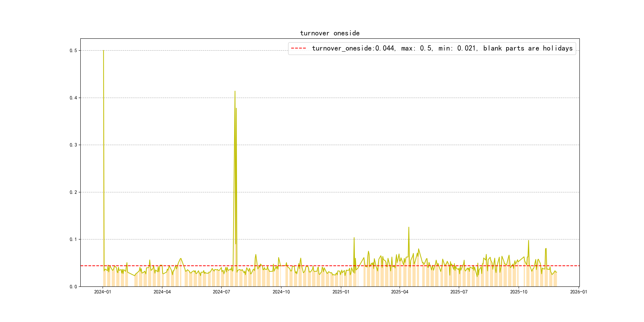Image resolution: width=644 pixels, height=322 pixels.
Task: Click the legend text 'turnover_oneside:0.044'
Action: pos(353,48)
